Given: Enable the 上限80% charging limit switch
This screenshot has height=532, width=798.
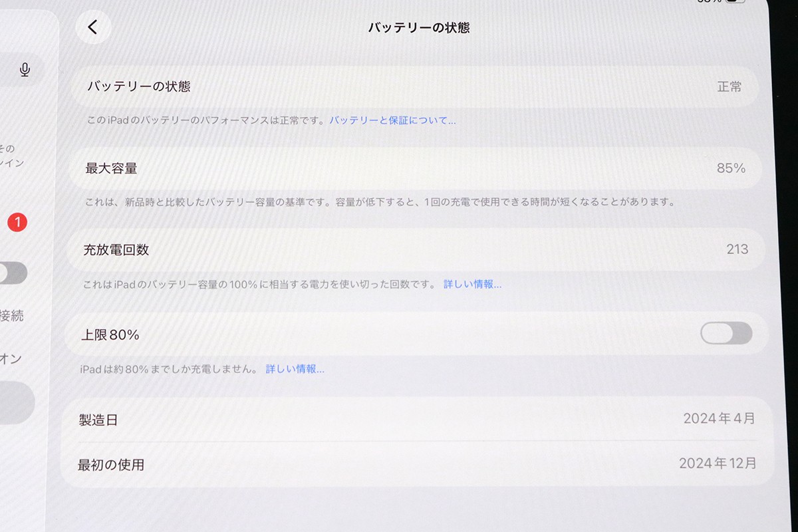Looking at the screenshot, I should pyautogui.click(x=728, y=334).
